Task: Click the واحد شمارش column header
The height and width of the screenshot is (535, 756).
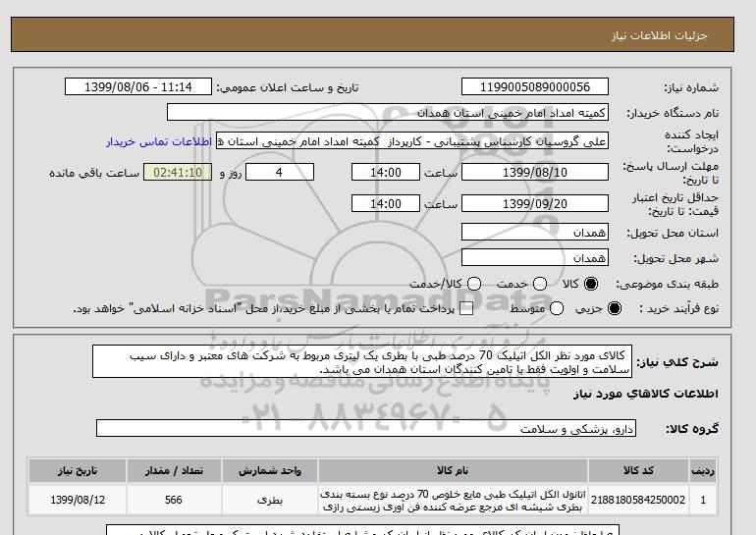Action: (x=270, y=470)
